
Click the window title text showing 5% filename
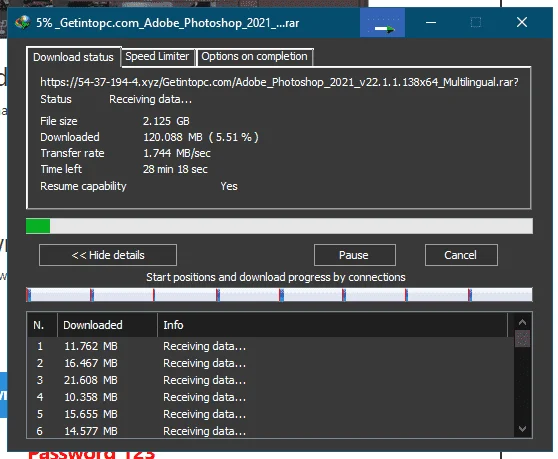168,23
